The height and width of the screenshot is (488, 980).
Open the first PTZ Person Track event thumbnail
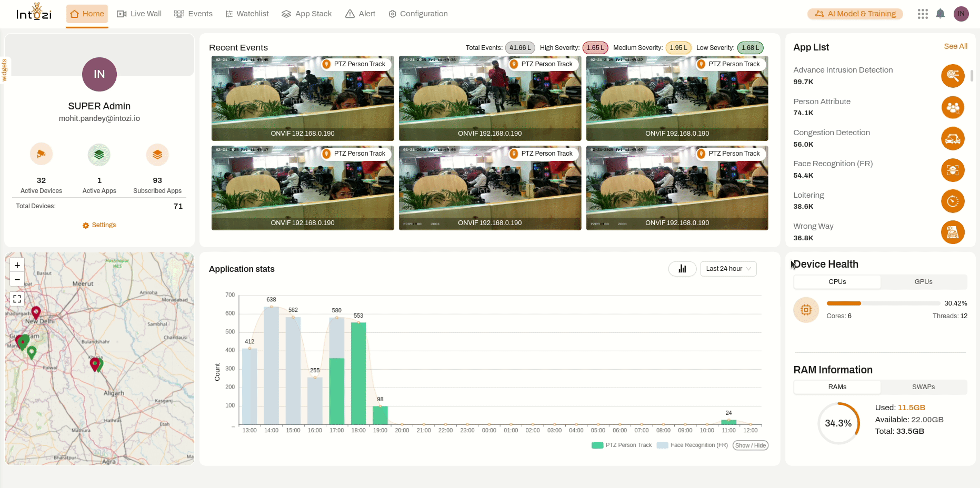pos(303,98)
